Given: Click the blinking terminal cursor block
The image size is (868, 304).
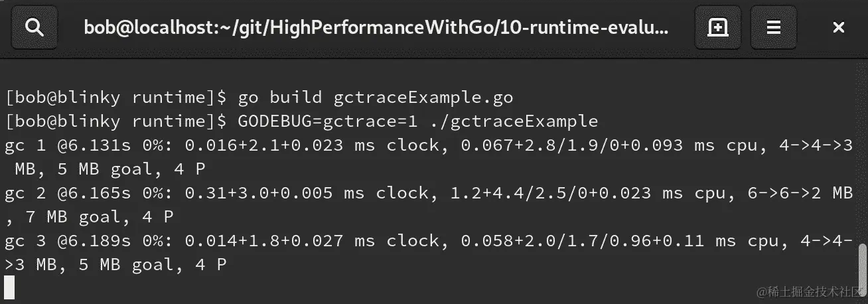Looking at the screenshot, I should tap(9, 287).
